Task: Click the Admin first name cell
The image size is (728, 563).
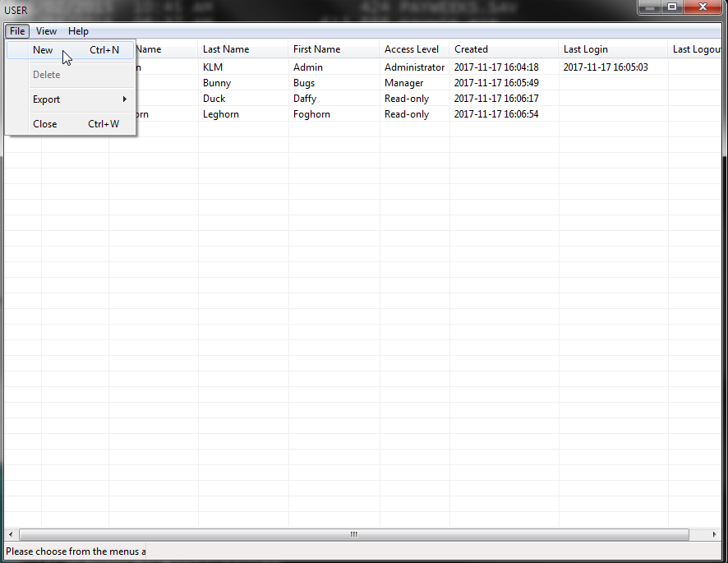Action: click(x=334, y=67)
